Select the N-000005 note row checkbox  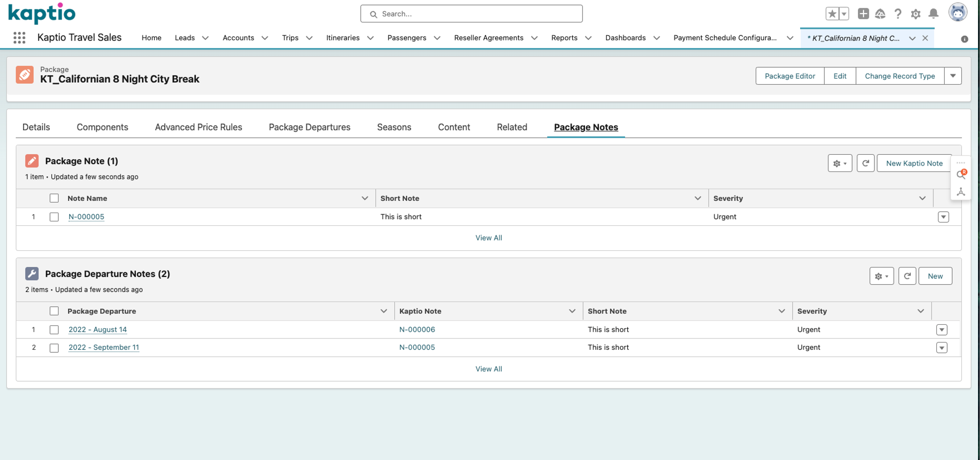coord(54,217)
